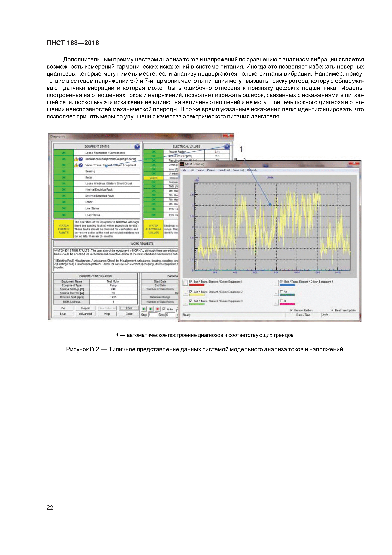Uncheck Belt / Trans. Element / Driven Equipment 4
The width and height of the screenshot is (392, 555).
click(x=281, y=281)
